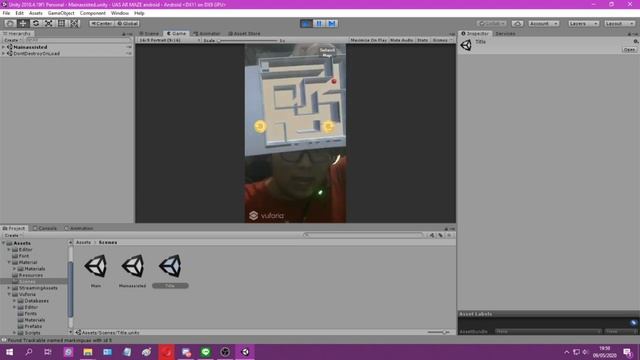Open Windows Start menu
Screen dimensions: 640x360
tap(9, 352)
